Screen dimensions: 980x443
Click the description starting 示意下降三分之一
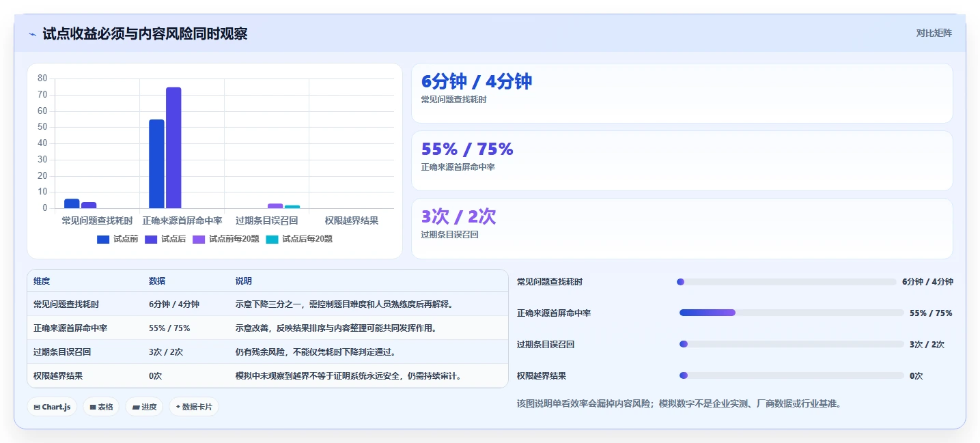point(344,304)
